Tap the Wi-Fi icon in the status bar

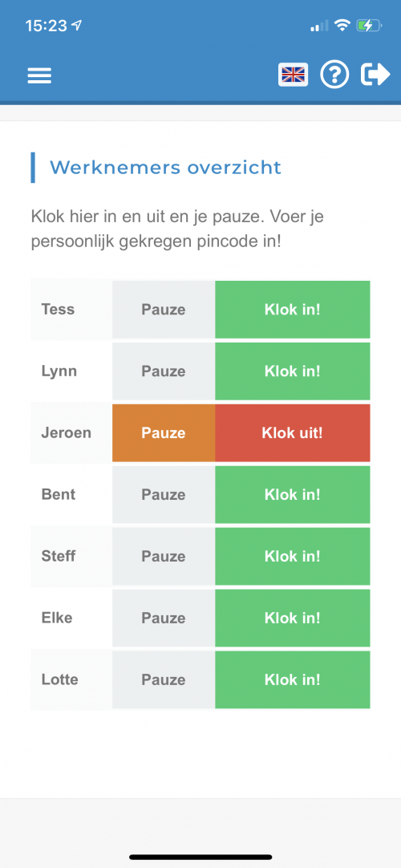coord(343,26)
